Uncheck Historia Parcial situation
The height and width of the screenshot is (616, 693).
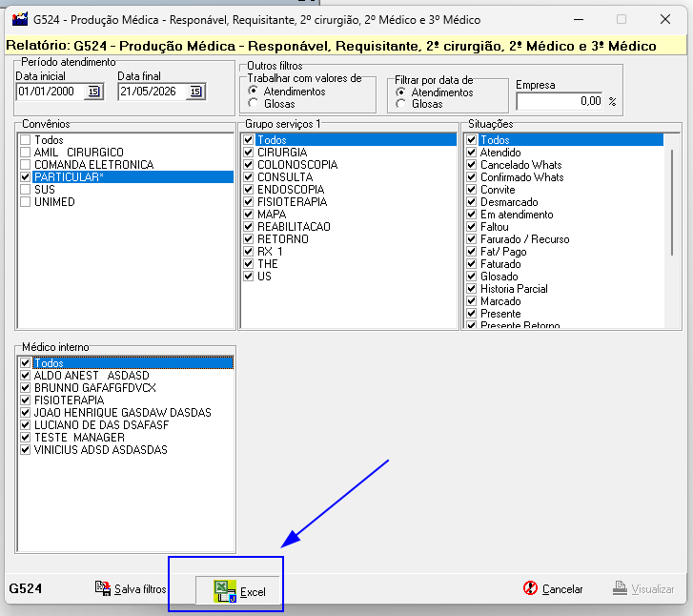(x=472, y=288)
